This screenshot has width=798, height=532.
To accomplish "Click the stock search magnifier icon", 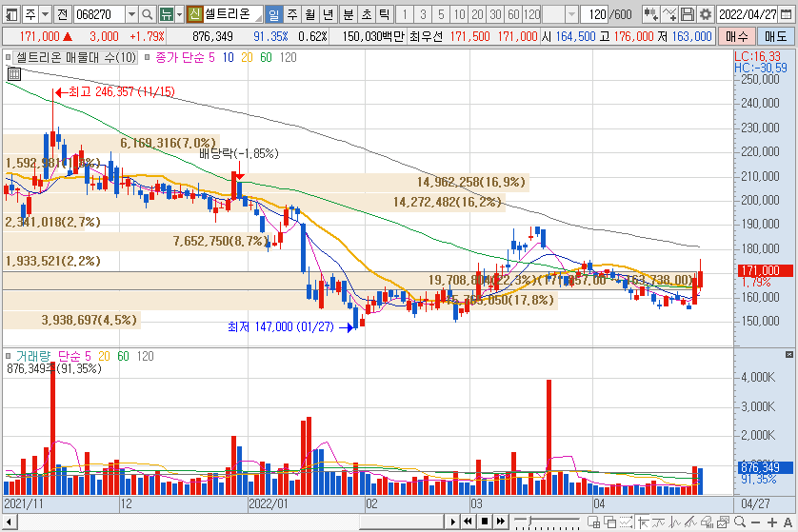I will point(147,14).
